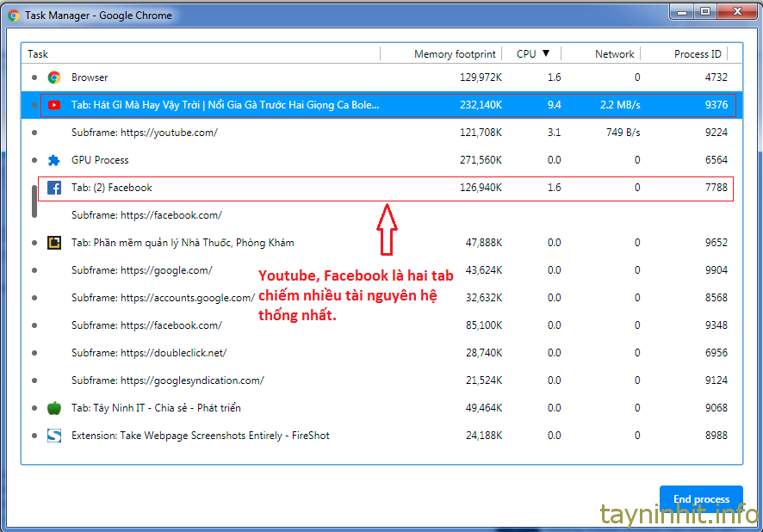
Task: Sort by the Network column header
Action: pos(614,53)
